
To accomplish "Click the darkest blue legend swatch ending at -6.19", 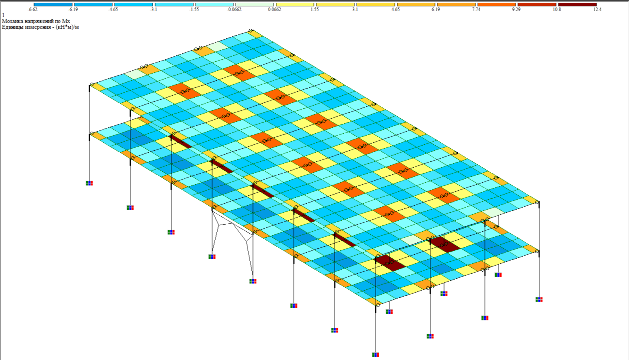I will pyautogui.click(x=53, y=4).
